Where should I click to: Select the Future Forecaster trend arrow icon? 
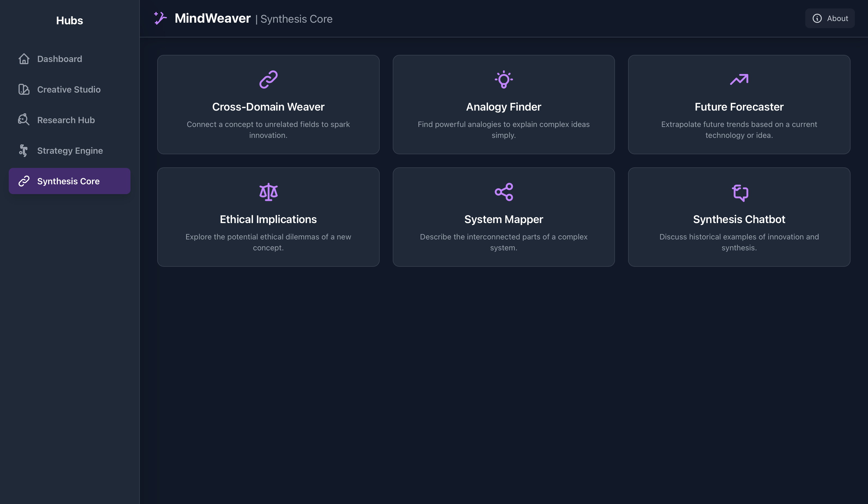point(739,79)
